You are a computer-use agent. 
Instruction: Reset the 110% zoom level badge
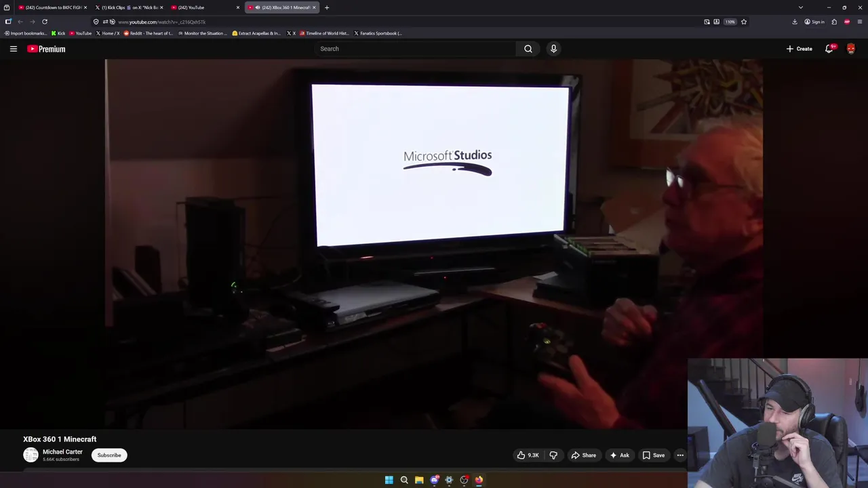pyautogui.click(x=730, y=22)
